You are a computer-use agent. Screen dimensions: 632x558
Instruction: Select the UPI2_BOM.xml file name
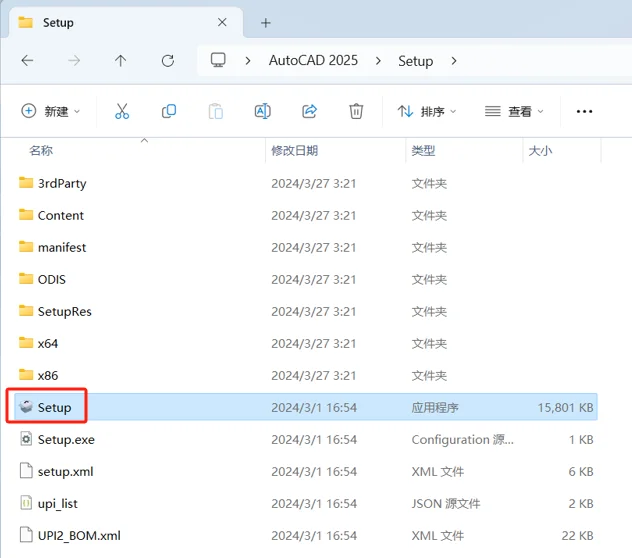click(x=79, y=536)
